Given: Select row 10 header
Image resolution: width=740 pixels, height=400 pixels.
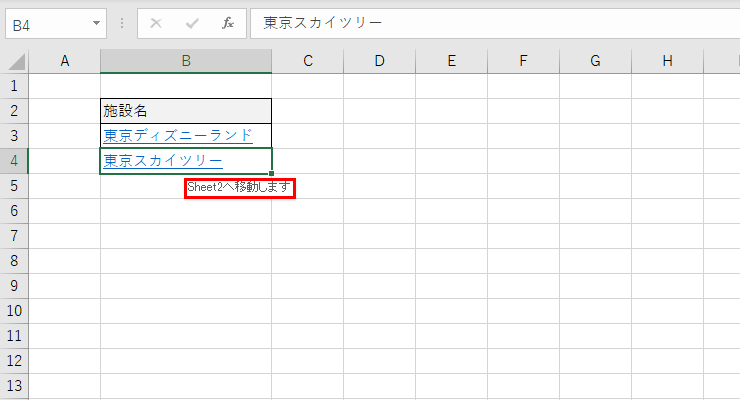Looking at the screenshot, I should [x=14, y=311].
